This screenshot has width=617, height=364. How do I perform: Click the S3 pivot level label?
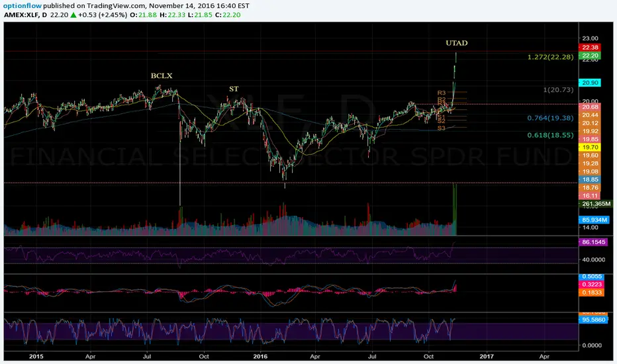[442, 128]
